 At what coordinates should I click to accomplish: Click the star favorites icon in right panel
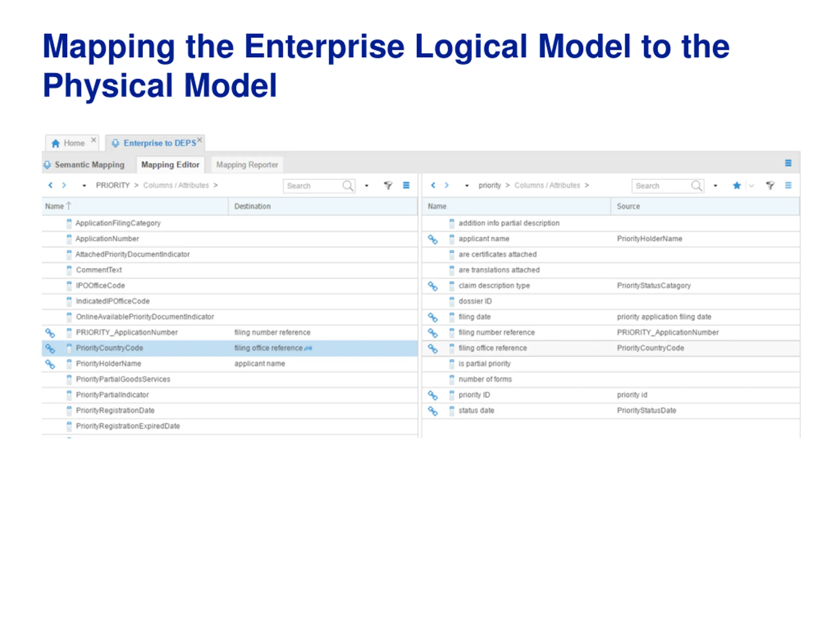[x=737, y=185]
